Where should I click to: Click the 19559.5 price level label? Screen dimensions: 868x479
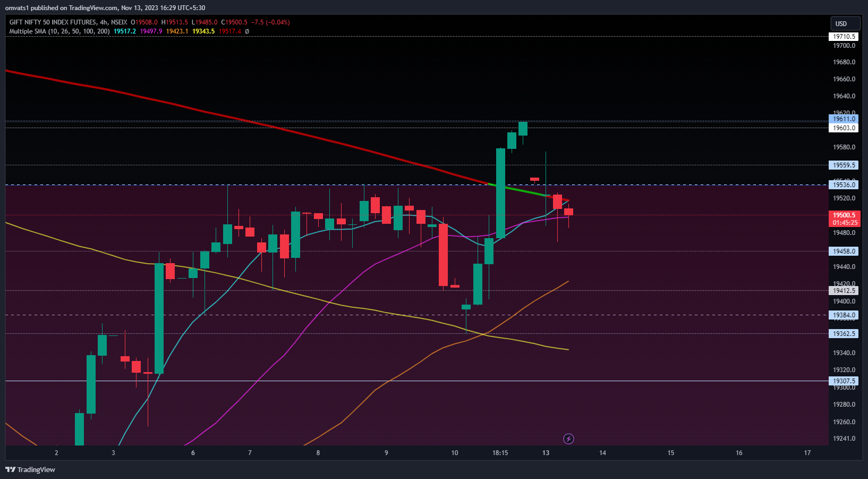844,165
